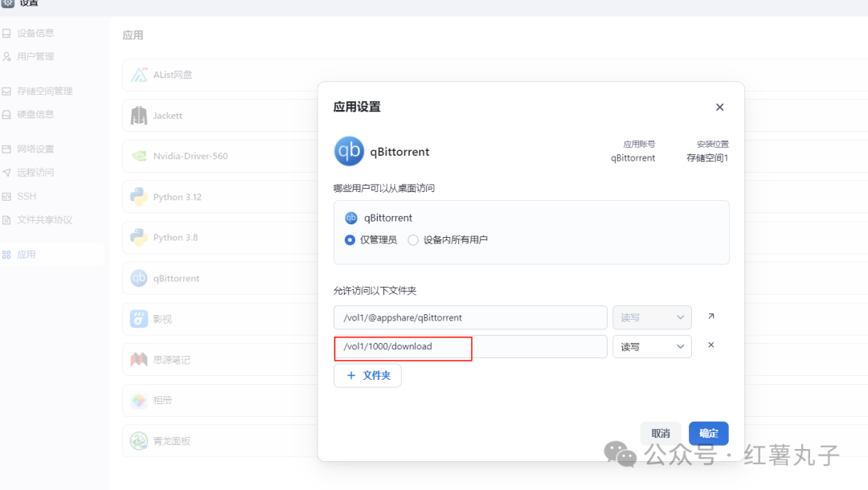The height and width of the screenshot is (490, 868).
Task: Open the 读写 dropdown for the download folder
Action: (x=652, y=347)
